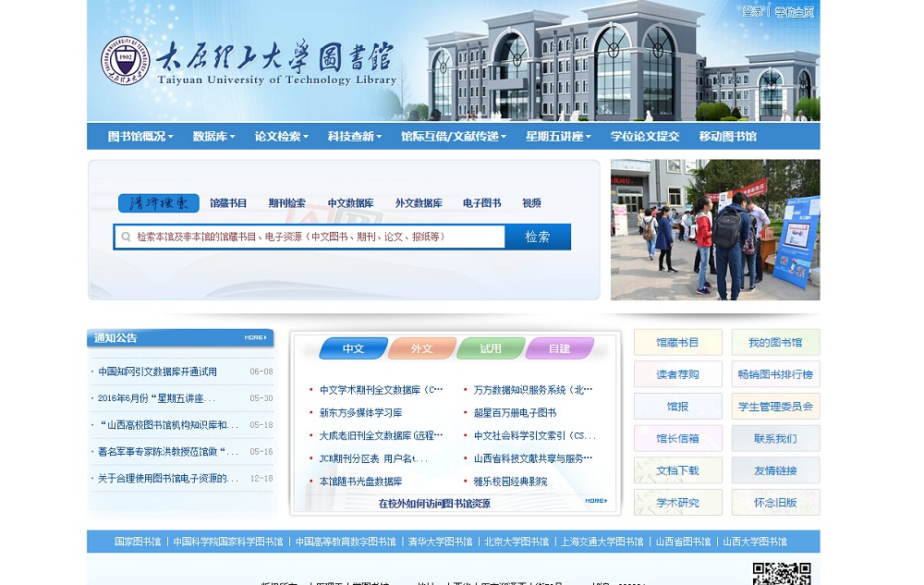Select the orange 外文 database tab

point(422,348)
